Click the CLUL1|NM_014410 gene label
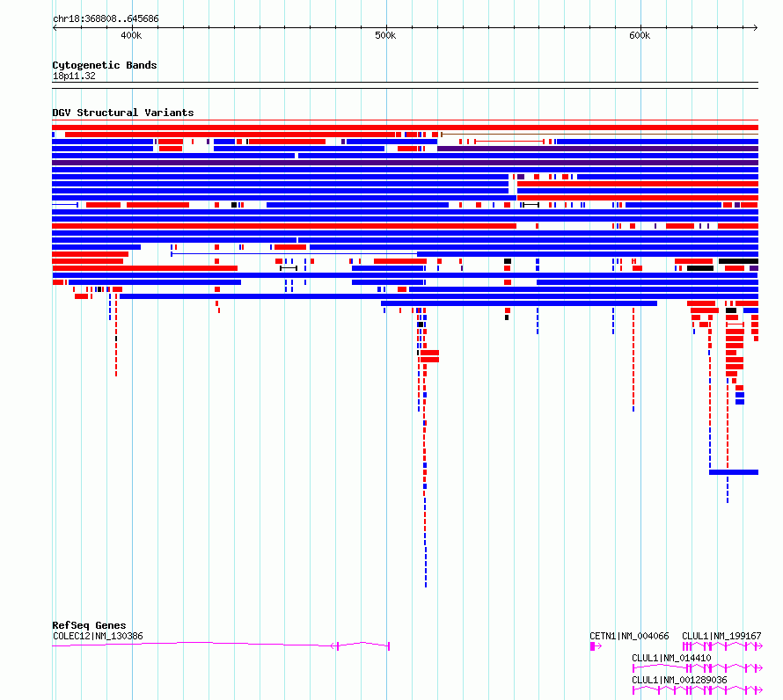The width and height of the screenshot is (783, 700). [671, 658]
